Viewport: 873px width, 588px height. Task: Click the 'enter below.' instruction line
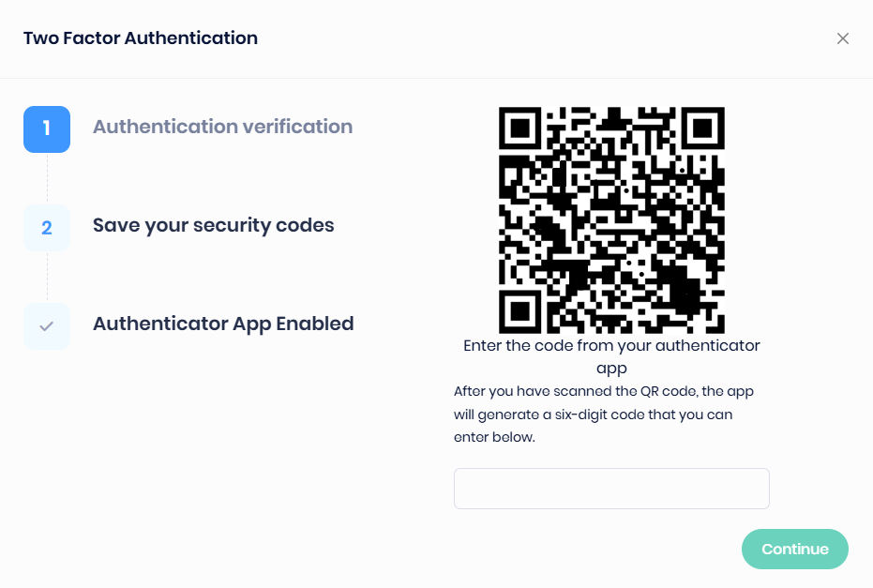494,437
